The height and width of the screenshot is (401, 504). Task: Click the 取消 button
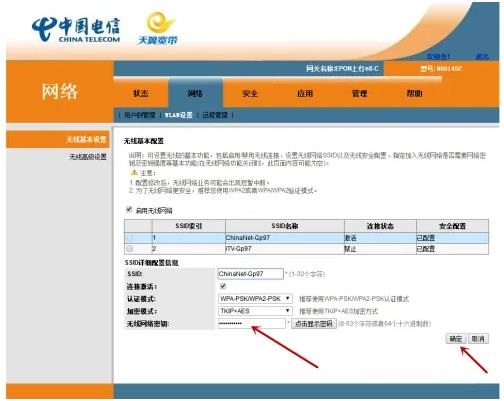point(478,339)
